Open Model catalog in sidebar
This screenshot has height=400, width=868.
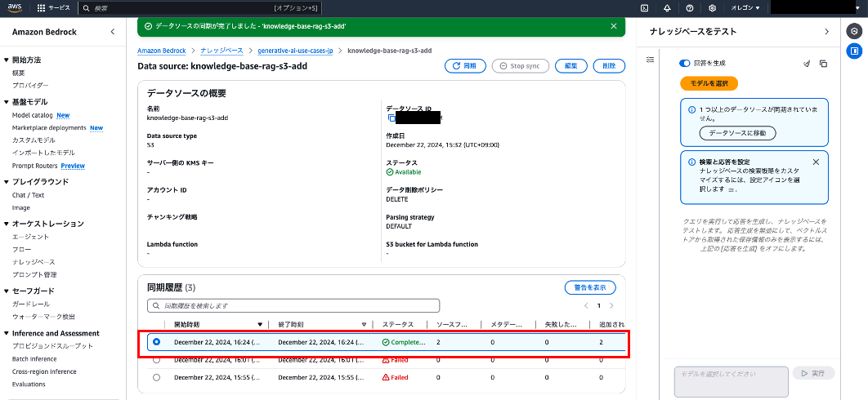(x=32, y=115)
